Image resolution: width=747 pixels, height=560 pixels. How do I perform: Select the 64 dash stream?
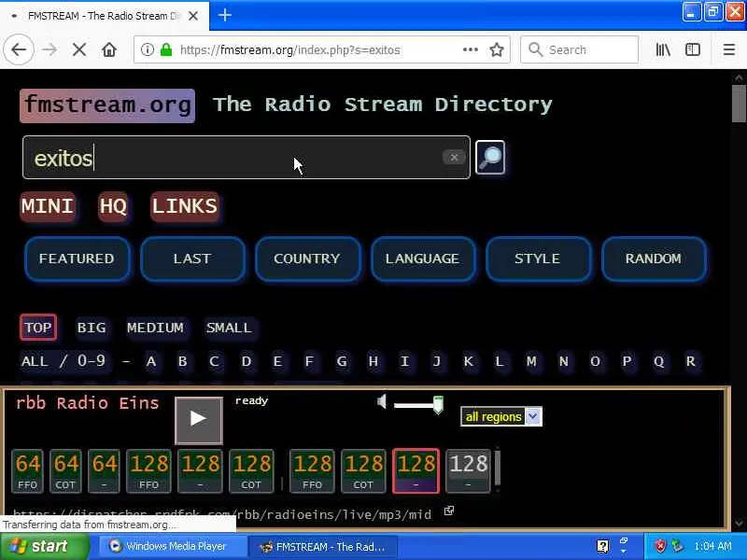pyautogui.click(x=104, y=470)
